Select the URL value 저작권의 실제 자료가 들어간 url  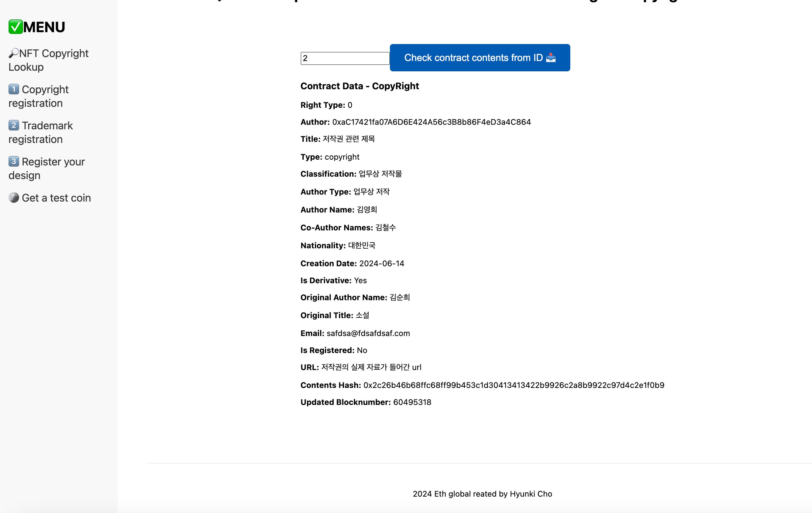(x=371, y=367)
